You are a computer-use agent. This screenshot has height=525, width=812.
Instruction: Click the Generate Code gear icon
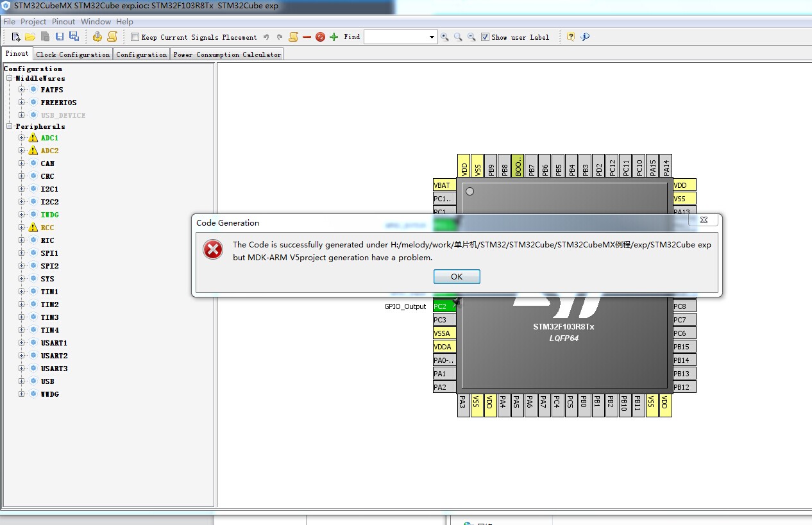pos(97,37)
